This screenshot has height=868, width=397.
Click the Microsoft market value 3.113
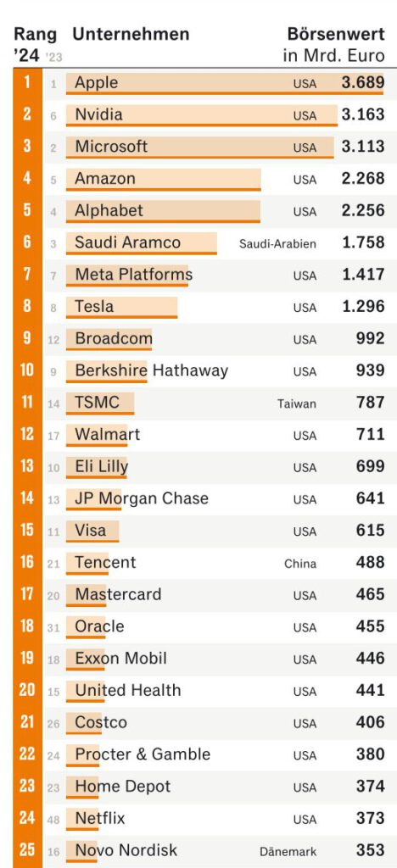pos(363,147)
